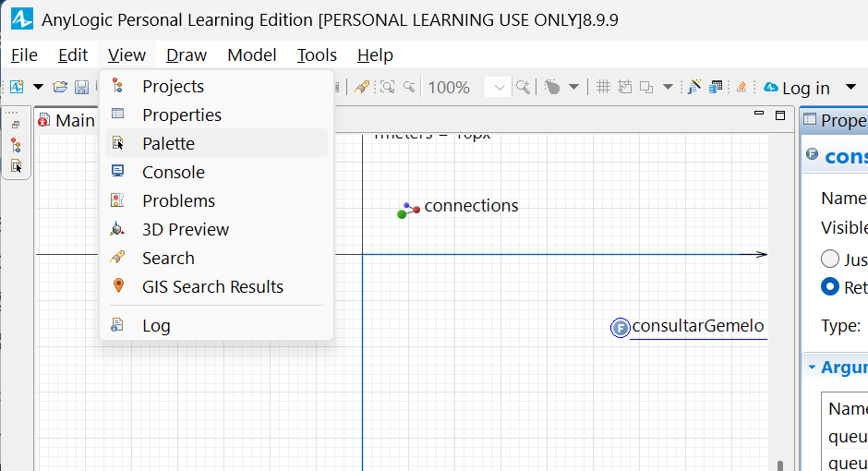Choose 3D Preview from View menu

[x=216, y=229]
